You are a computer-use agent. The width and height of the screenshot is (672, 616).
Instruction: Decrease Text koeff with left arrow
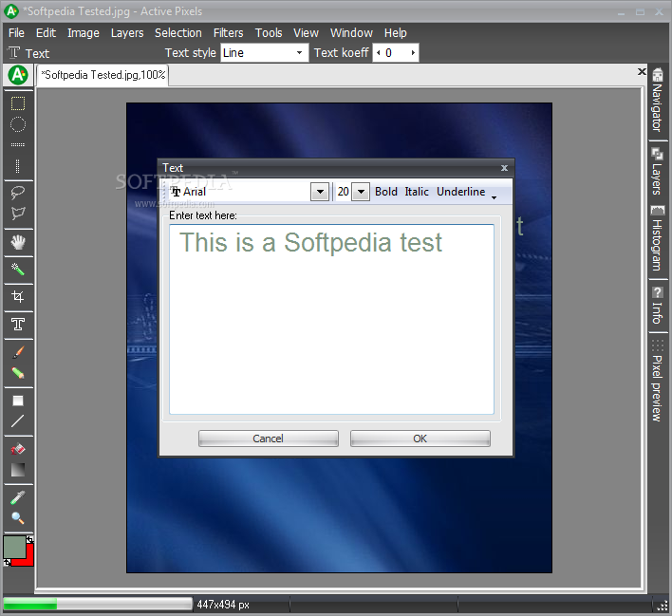tap(379, 53)
